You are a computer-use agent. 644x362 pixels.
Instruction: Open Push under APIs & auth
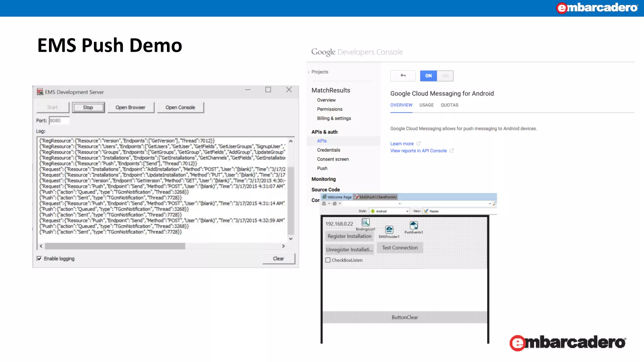[322, 168]
